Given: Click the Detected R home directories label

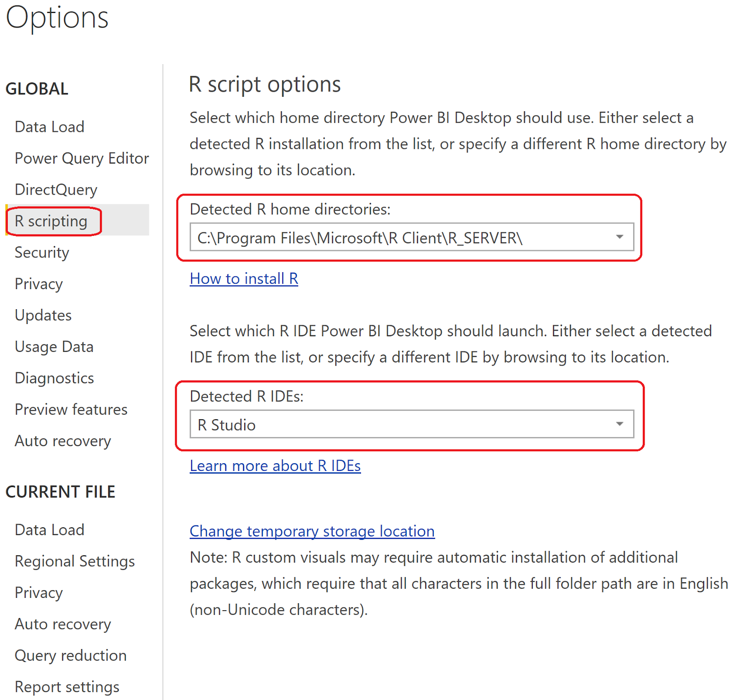Looking at the screenshot, I should click(x=290, y=209).
